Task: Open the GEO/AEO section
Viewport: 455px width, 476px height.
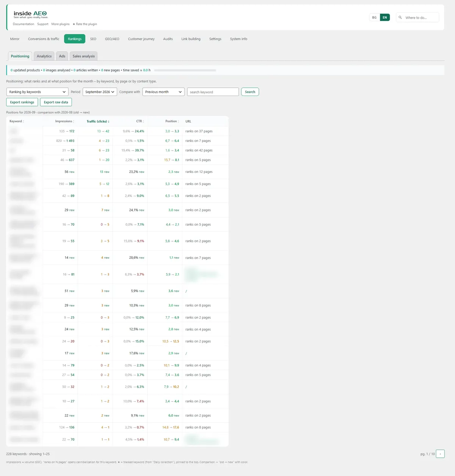Action: point(112,39)
